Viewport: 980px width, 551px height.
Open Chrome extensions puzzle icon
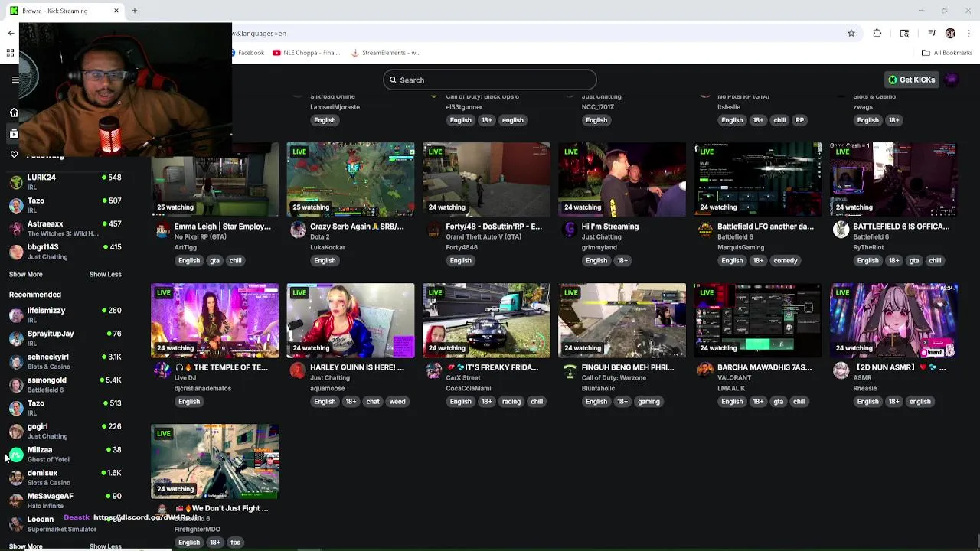(x=877, y=33)
